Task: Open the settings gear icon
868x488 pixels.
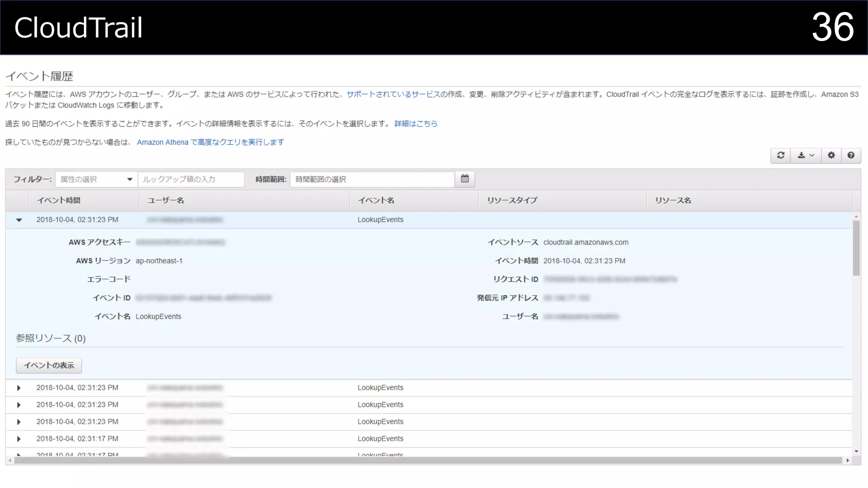Action: (x=831, y=155)
